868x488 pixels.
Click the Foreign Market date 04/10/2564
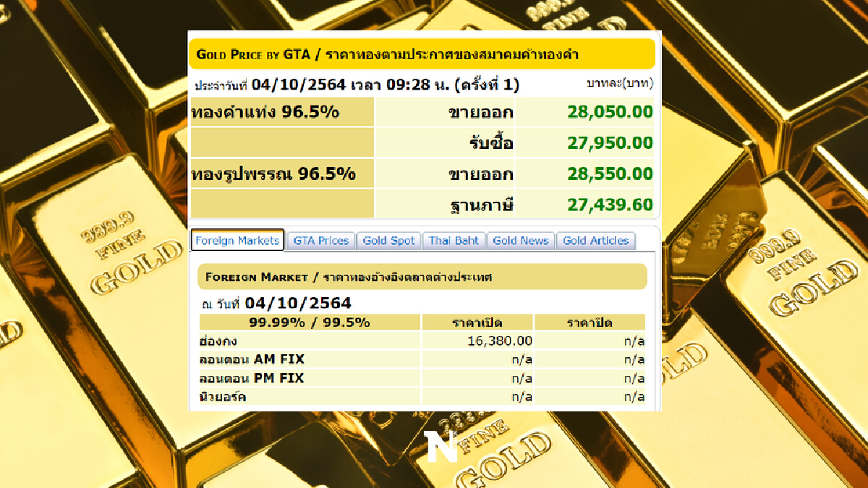[297, 303]
